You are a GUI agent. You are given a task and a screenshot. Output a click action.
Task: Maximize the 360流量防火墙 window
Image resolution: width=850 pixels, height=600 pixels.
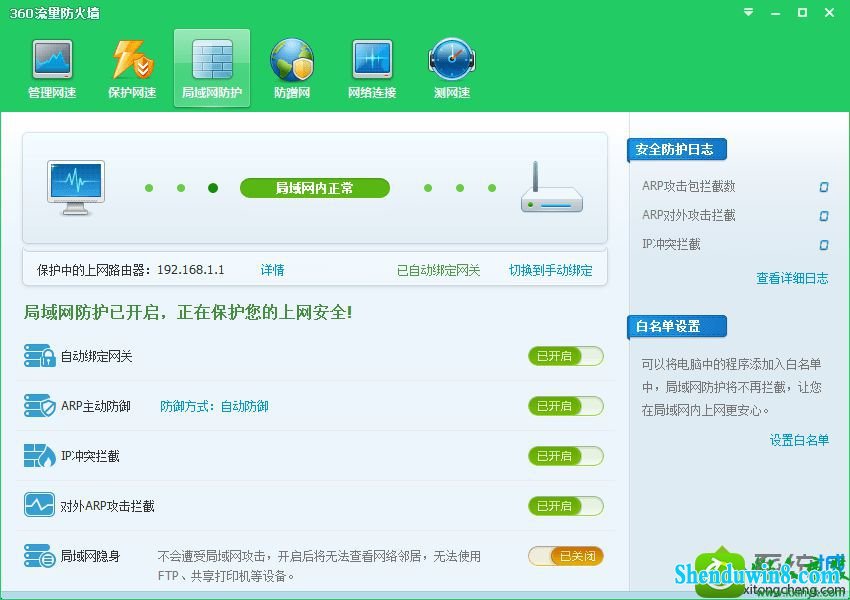[x=802, y=12]
